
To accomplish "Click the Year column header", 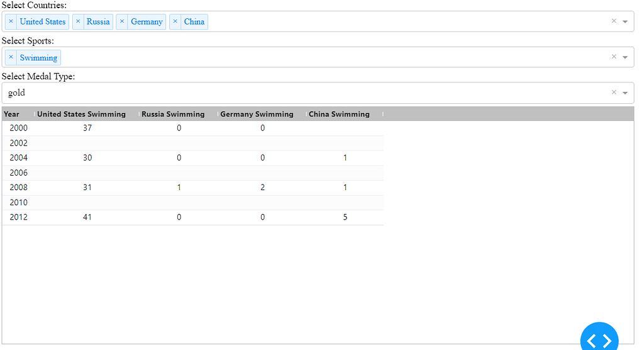I will point(18,114).
